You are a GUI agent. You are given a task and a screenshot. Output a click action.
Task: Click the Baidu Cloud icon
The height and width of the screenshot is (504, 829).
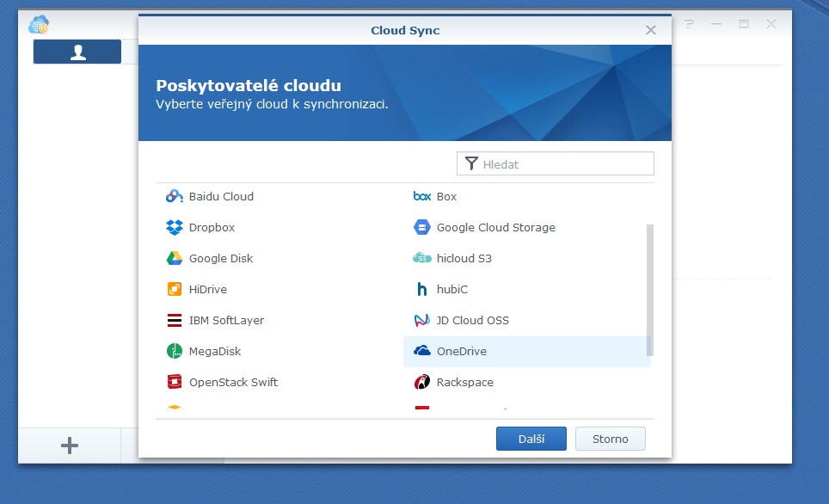[174, 196]
